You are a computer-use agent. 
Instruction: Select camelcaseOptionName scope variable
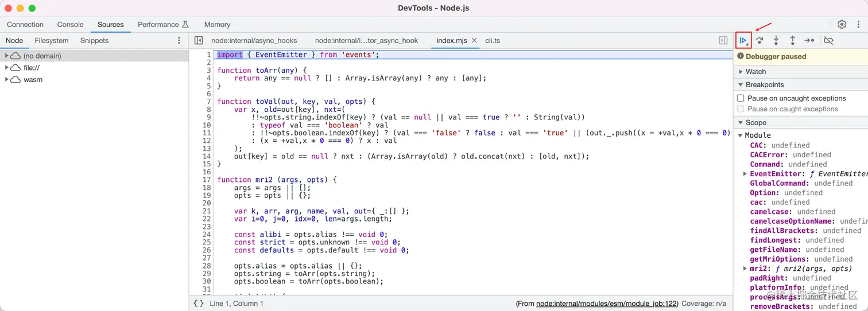click(809, 221)
